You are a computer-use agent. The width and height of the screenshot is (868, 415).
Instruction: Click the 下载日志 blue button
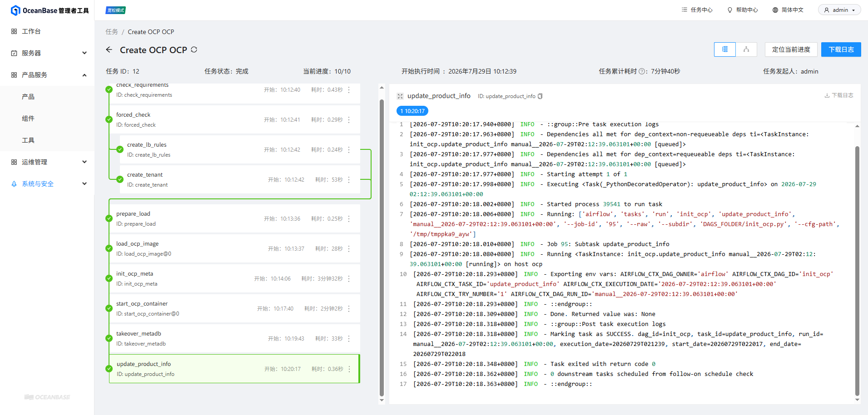(x=841, y=49)
